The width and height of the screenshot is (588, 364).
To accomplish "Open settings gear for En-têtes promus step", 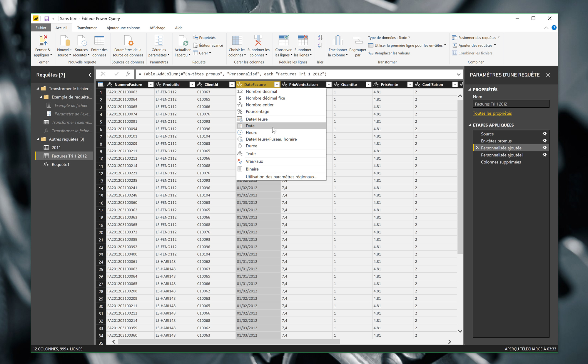I will point(544,141).
